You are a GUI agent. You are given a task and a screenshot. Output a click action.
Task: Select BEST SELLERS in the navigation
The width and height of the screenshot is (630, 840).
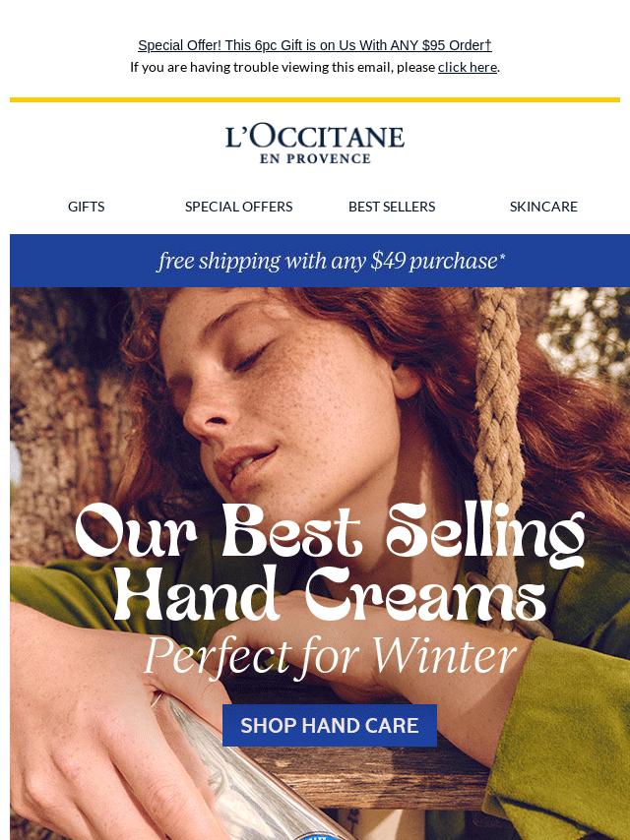[392, 207]
